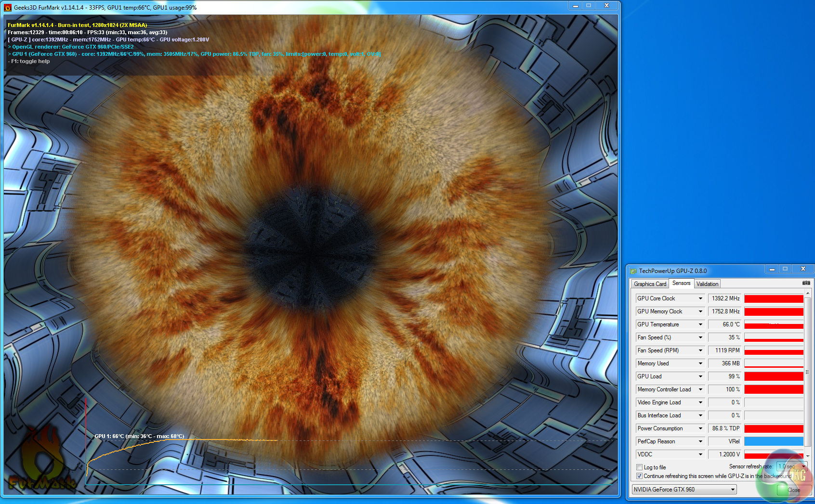Click the 1392.2 MHz core clock value
Image resolution: width=815 pixels, height=504 pixels.
(x=725, y=298)
